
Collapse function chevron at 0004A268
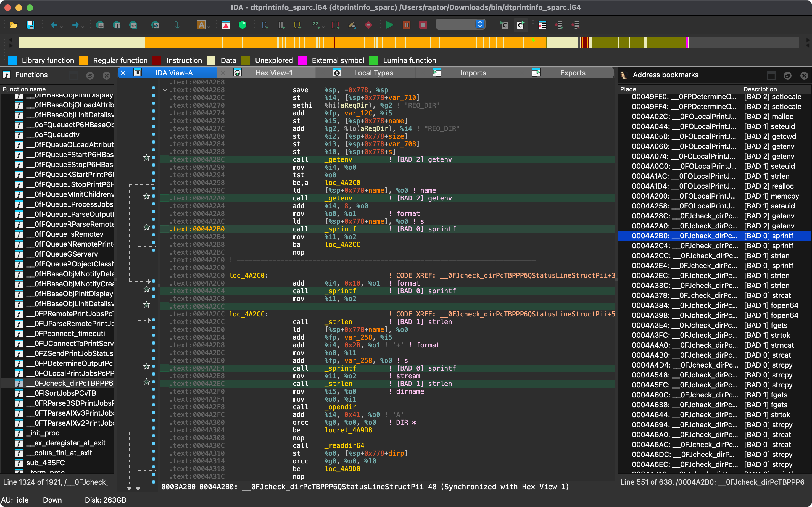(165, 90)
